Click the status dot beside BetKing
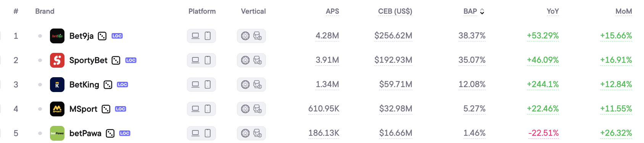 [40, 85]
